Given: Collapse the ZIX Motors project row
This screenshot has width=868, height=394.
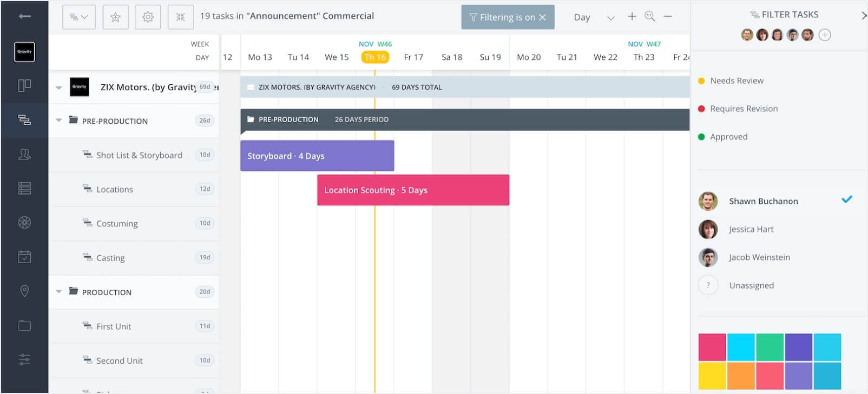Looking at the screenshot, I should coord(58,87).
